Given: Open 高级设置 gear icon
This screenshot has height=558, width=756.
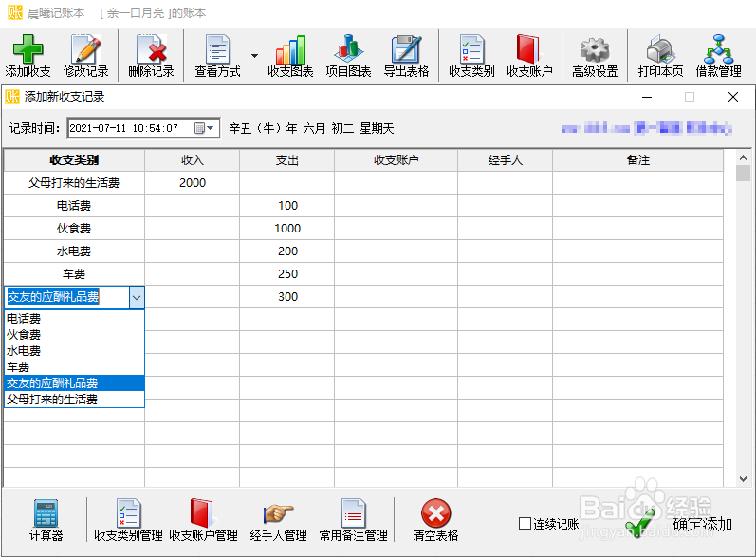Looking at the screenshot, I should 595,49.
